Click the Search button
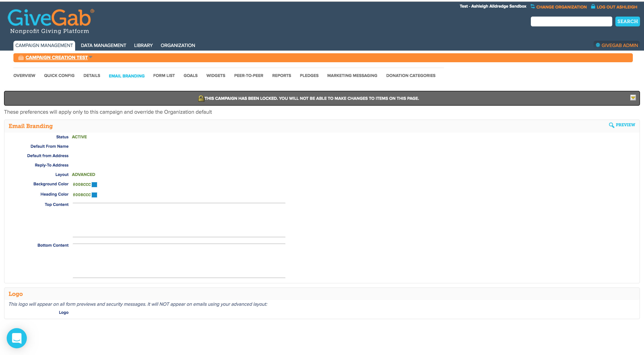 pyautogui.click(x=627, y=21)
